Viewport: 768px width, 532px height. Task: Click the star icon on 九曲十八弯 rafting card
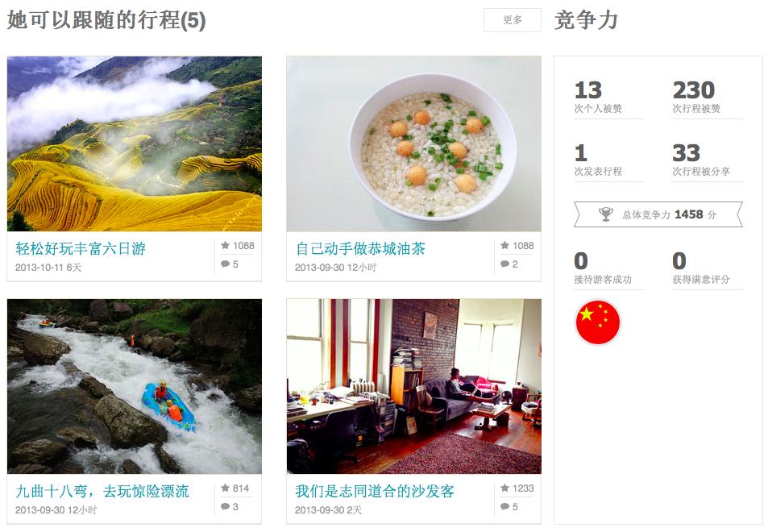click(x=226, y=488)
